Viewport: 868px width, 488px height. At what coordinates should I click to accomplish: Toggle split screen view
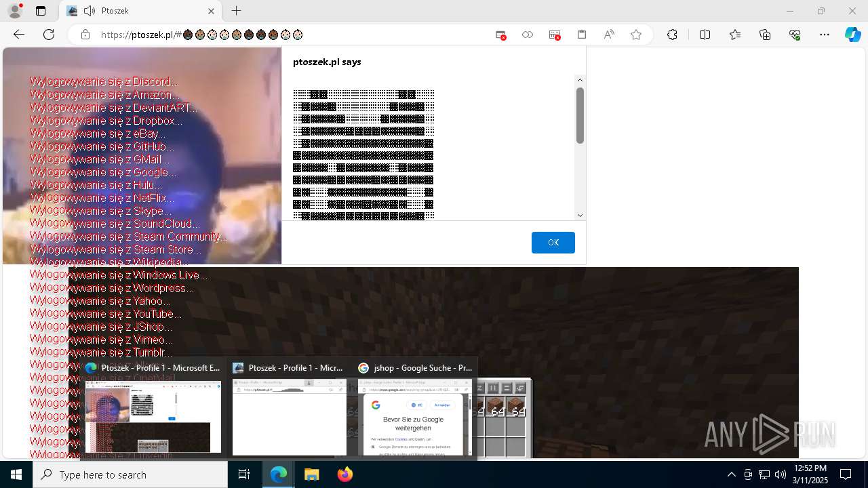[x=705, y=35]
